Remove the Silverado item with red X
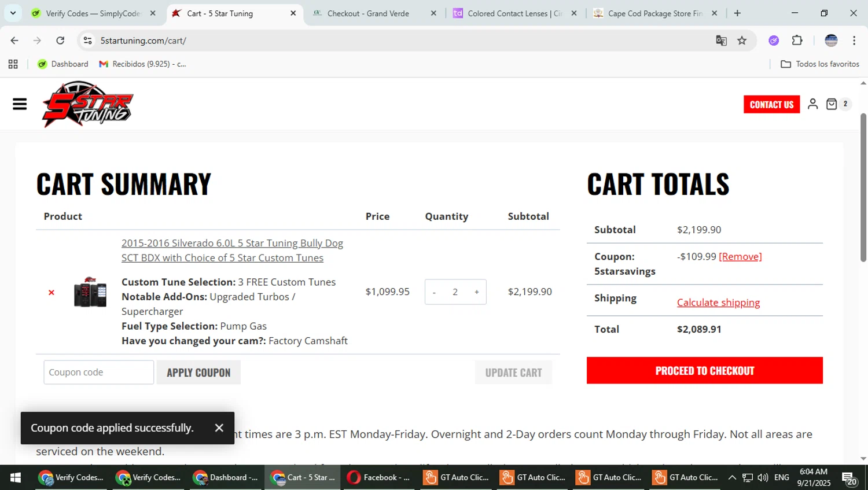The image size is (868, 490). coord(52,293)
